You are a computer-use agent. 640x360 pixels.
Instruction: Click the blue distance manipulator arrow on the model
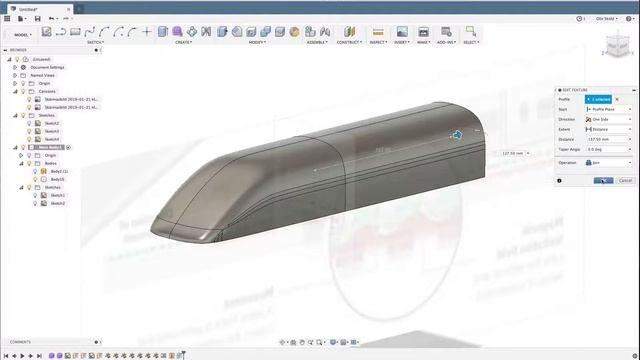tap(457, 135)
